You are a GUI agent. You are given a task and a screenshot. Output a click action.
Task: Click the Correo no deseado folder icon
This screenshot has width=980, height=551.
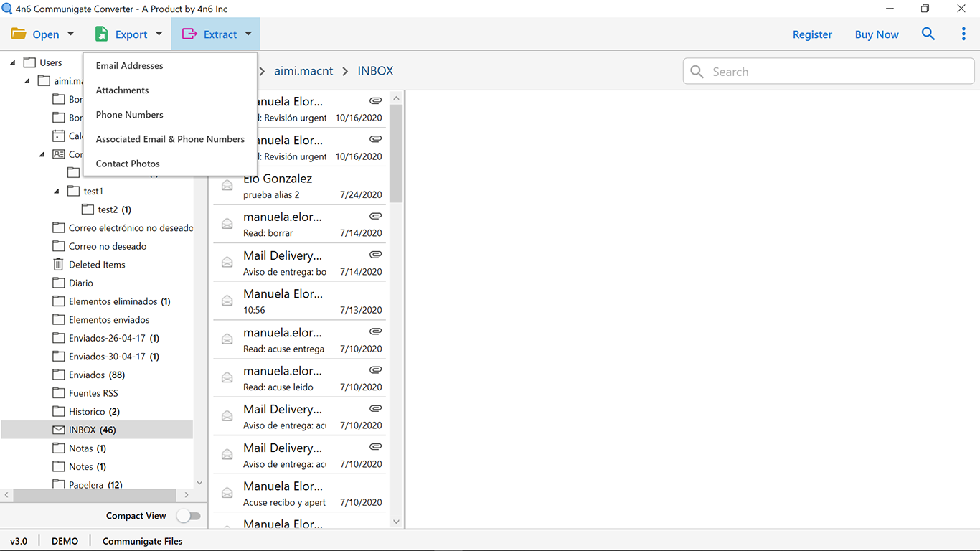[59, 246]
